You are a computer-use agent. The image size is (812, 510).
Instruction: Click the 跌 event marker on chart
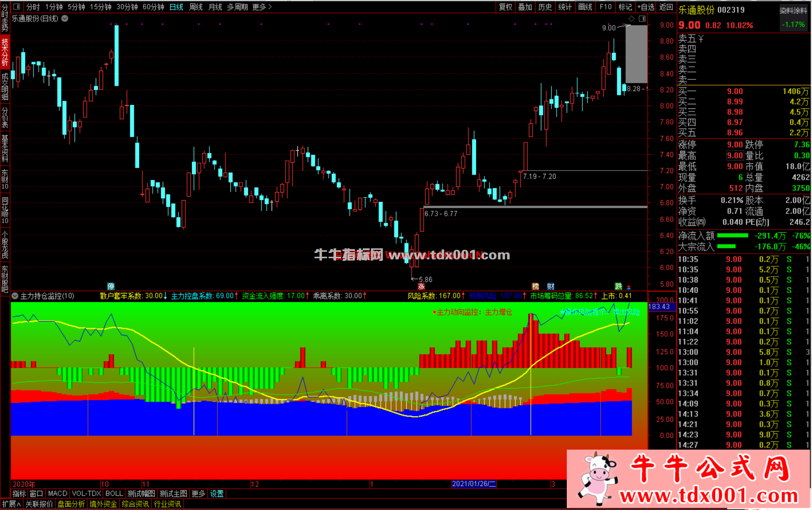coord(619,287)
